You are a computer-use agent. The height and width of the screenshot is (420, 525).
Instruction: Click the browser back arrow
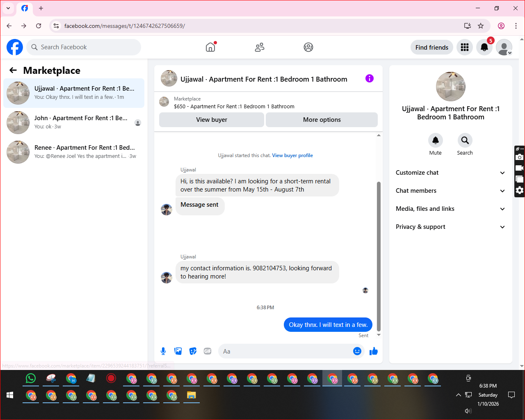(9, 26)
